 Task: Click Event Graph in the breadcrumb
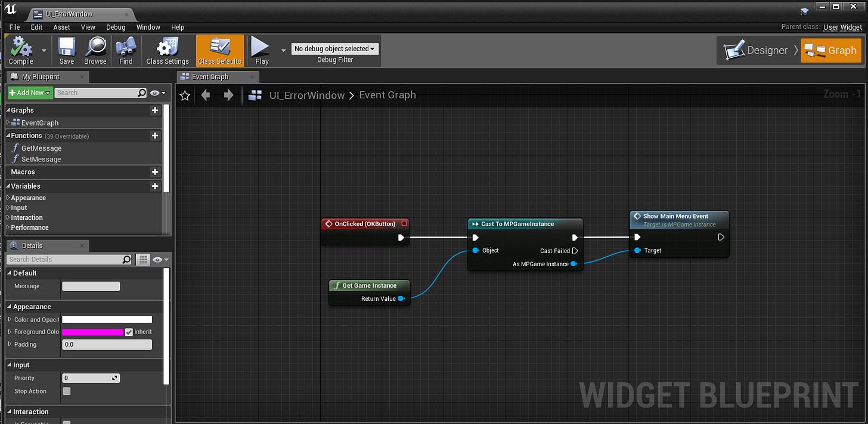click(x=387, y=95)
